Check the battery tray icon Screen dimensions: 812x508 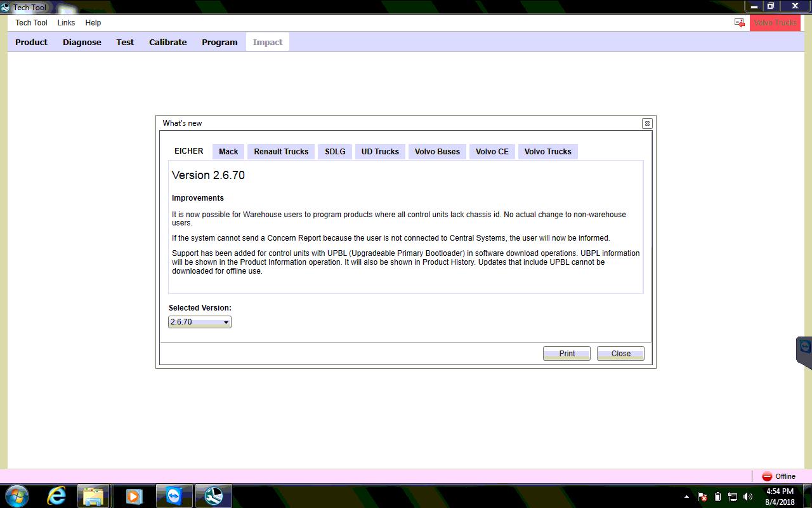pyautogui.click(x=717, y=497)
